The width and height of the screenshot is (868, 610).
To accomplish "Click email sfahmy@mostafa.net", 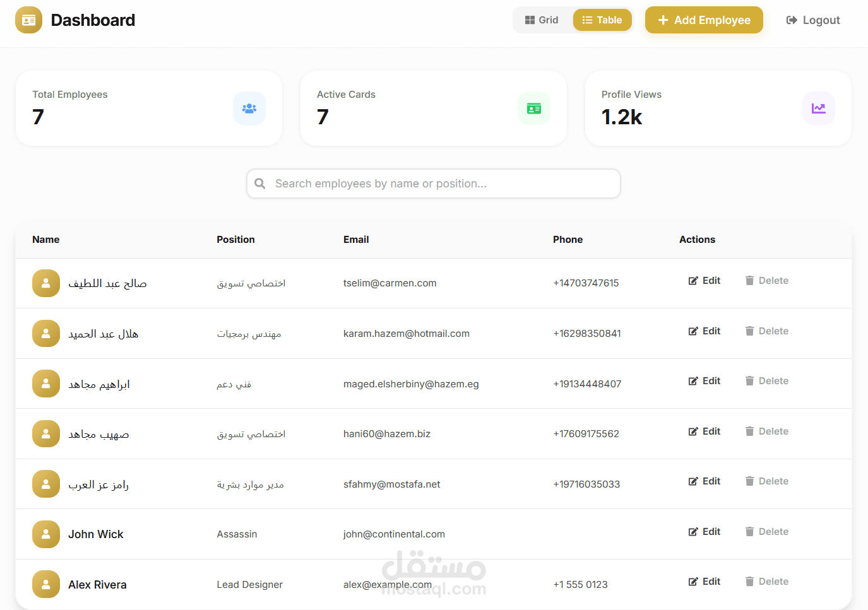I will pyautogui.click(x=391, y=484).
